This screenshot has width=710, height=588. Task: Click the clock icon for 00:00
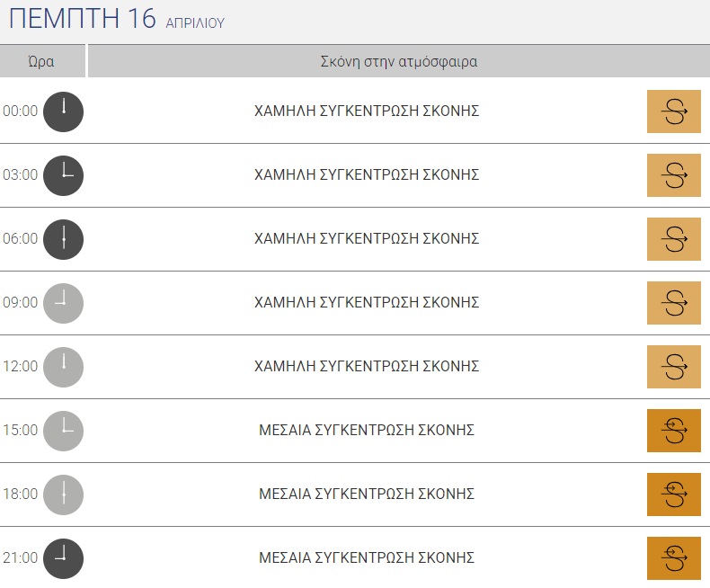63,111
